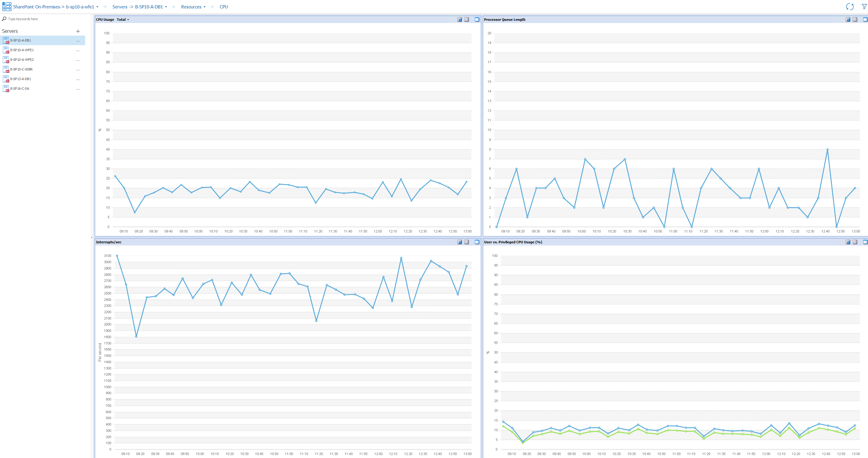
Task: Click the Servers breadcrumb link
Action: 120,6
